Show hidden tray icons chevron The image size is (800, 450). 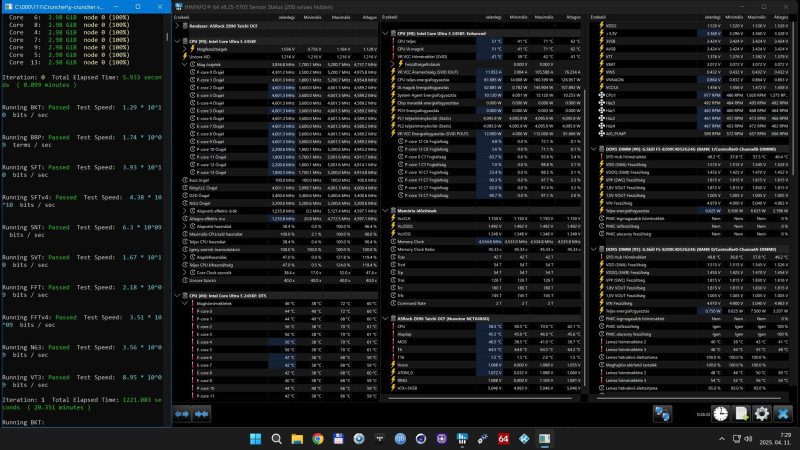(721, 439)
